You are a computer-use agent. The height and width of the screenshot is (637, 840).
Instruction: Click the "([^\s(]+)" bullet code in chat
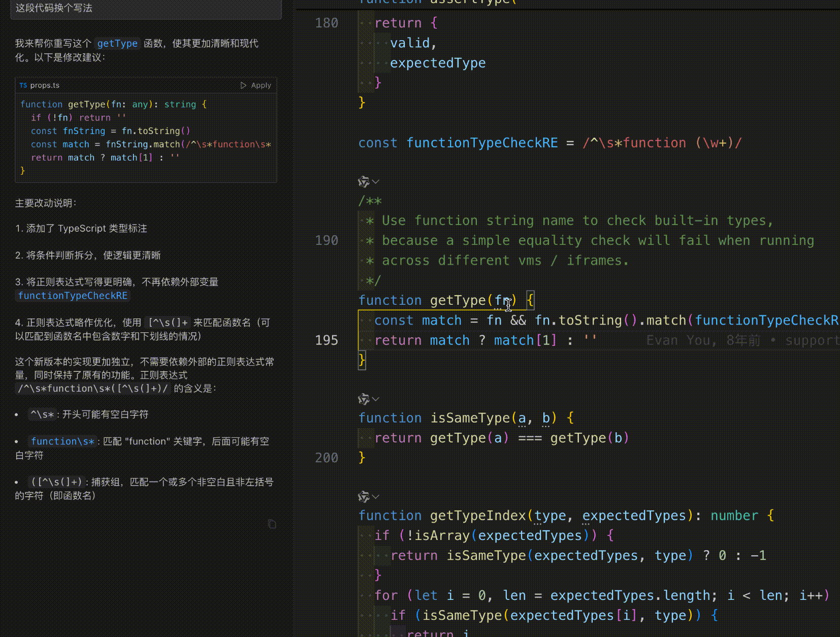(x=56, y=482)
